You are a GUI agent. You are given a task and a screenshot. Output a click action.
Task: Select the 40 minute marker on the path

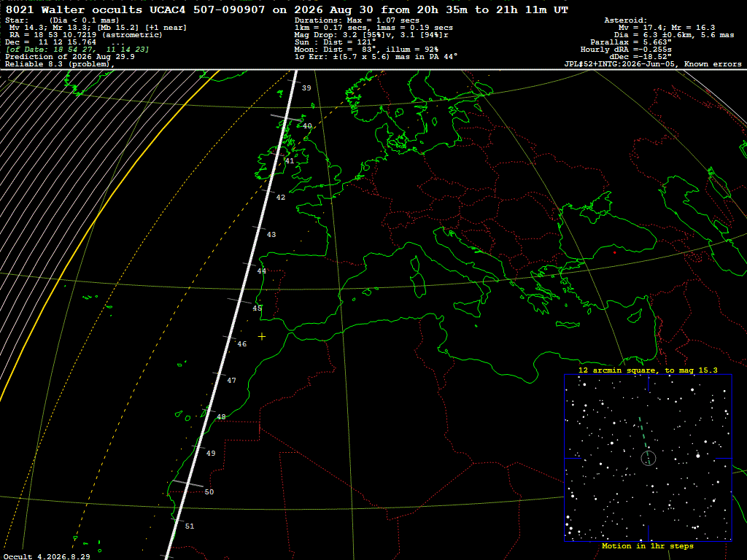(307, 126)
